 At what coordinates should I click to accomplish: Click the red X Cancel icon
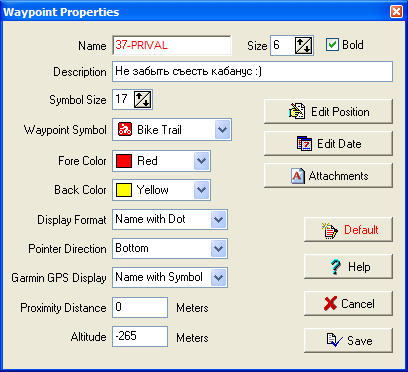tap(330, 304)
